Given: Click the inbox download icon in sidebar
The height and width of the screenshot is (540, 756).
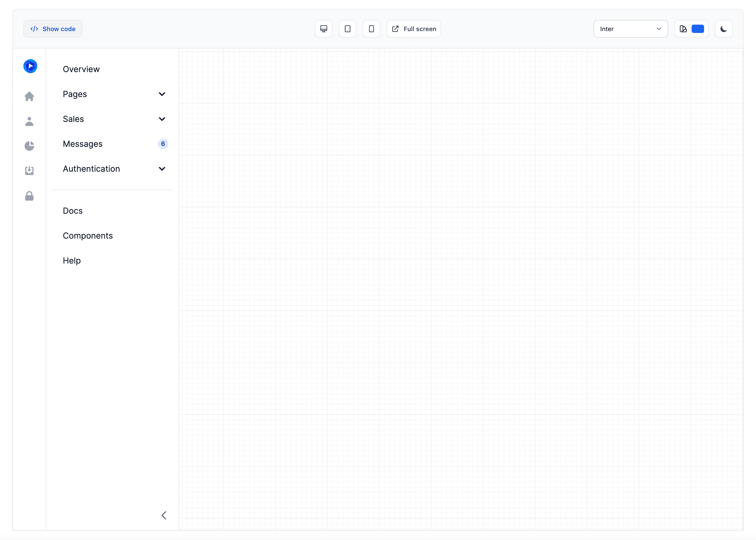Looking at the screenshot, I should tap(29, 171).
